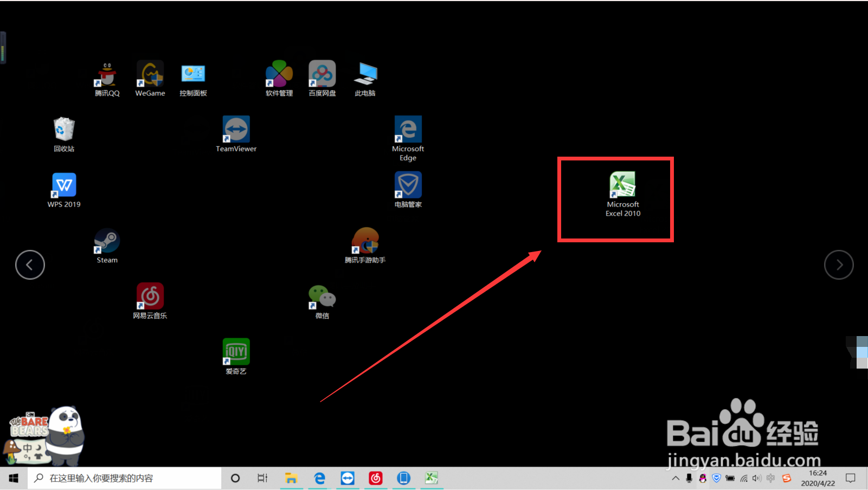Click the We Bare Bears input method widget

point(45,437)
